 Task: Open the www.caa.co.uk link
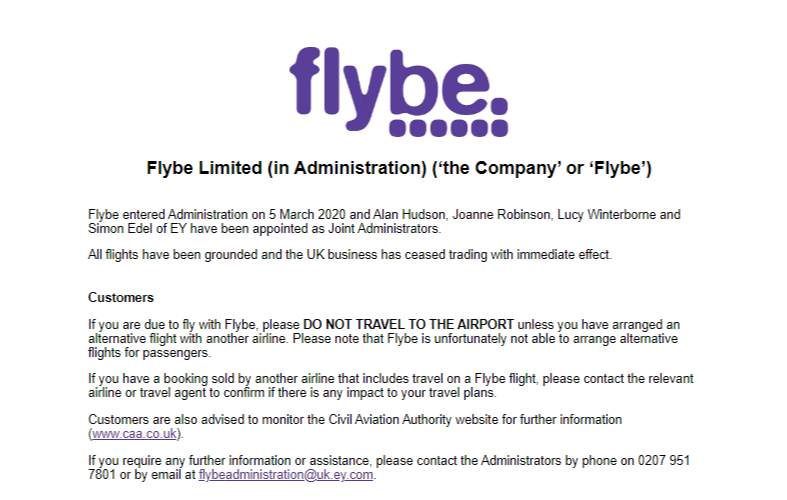[x=136, y=433]
